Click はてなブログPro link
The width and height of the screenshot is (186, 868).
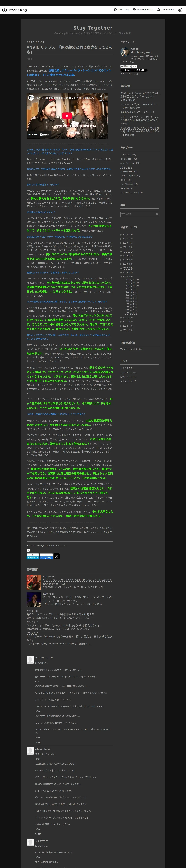coord(128,381)
